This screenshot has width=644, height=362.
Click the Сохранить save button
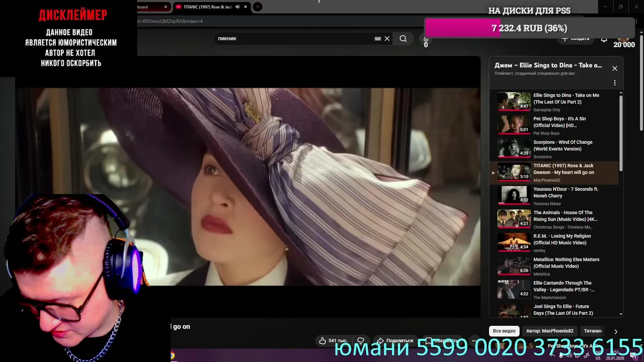[441, 340]
